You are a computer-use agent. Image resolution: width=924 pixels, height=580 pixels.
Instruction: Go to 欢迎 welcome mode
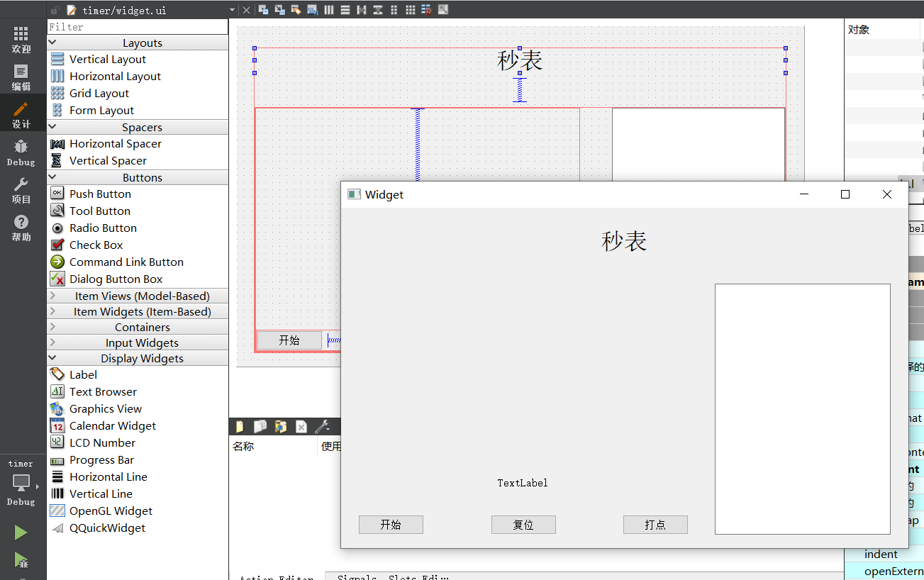[x=21, y=40]
